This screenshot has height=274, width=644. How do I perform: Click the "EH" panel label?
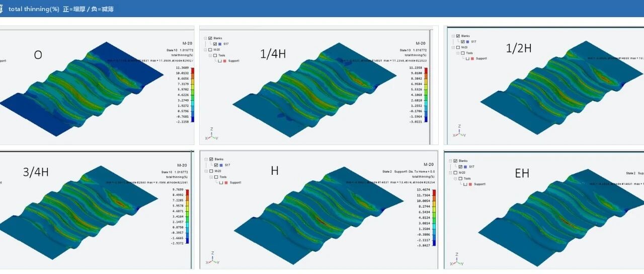[522, 173]
